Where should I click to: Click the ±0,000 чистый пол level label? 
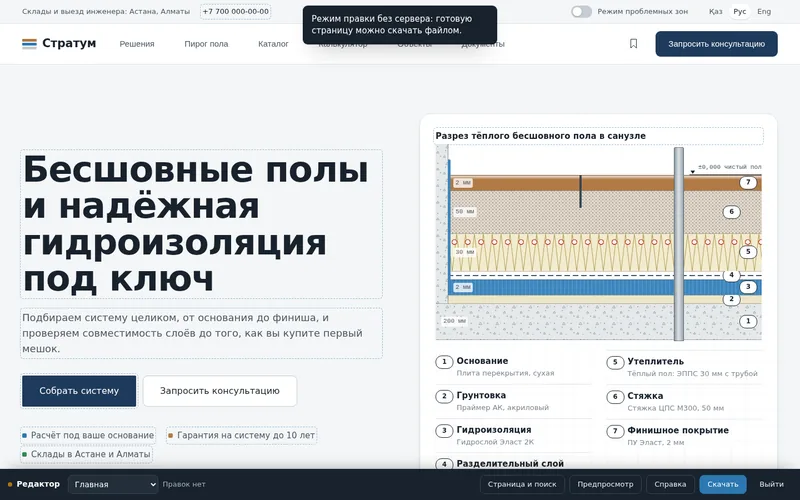[x=729, y=167]
